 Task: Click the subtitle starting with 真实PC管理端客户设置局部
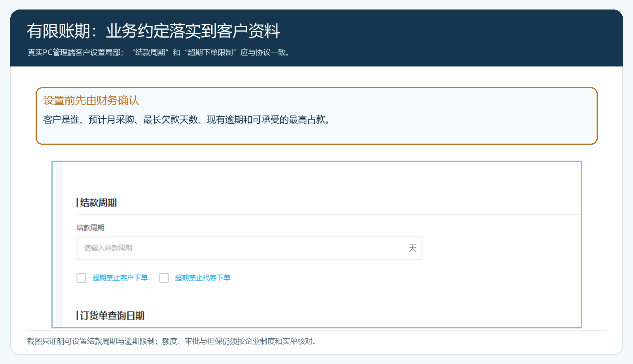160,52
